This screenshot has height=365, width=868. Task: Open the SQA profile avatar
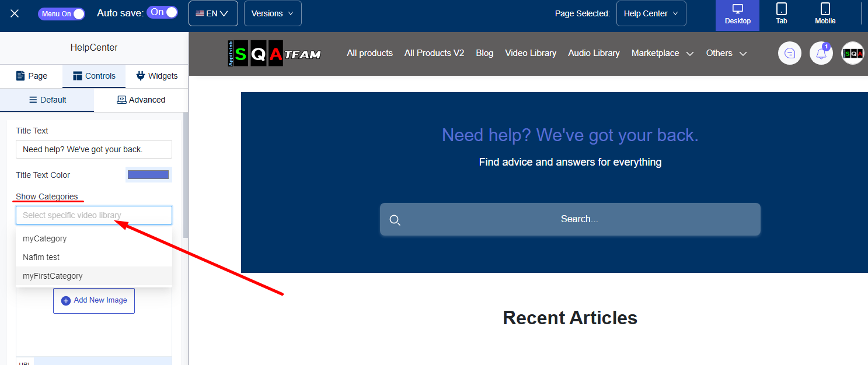853,53
